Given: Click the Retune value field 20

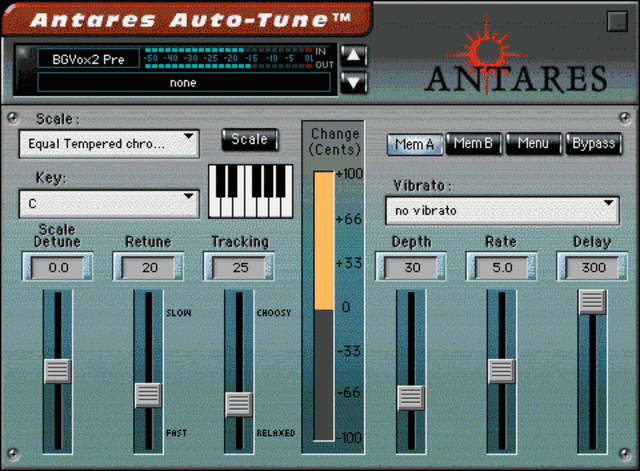Looking at the screenshot, I should (x=149, y=268).
